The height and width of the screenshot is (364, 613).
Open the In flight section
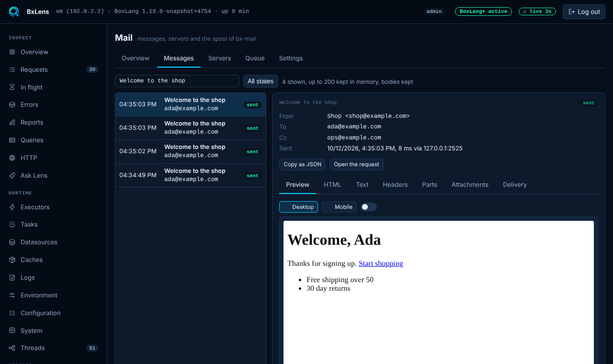pos(53,87)
